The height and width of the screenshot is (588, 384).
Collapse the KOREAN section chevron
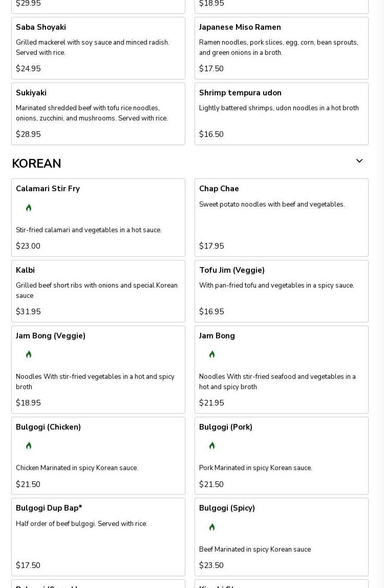359,161
